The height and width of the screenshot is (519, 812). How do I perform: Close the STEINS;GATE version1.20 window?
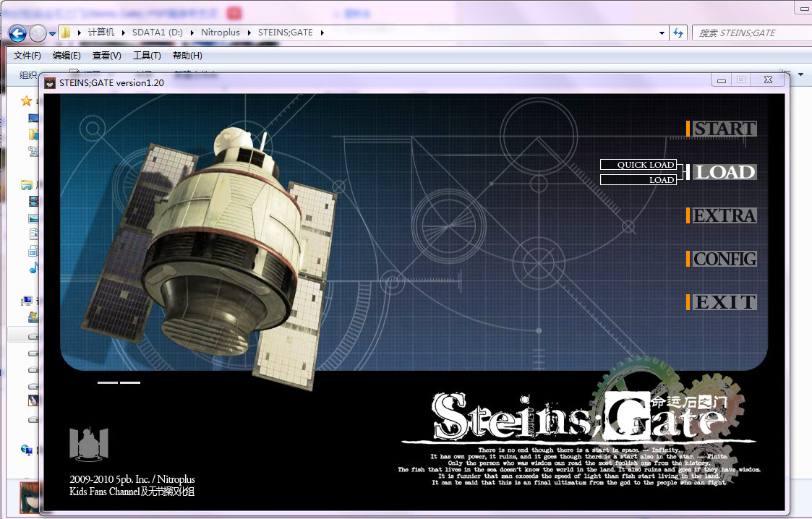pos(769,80)
